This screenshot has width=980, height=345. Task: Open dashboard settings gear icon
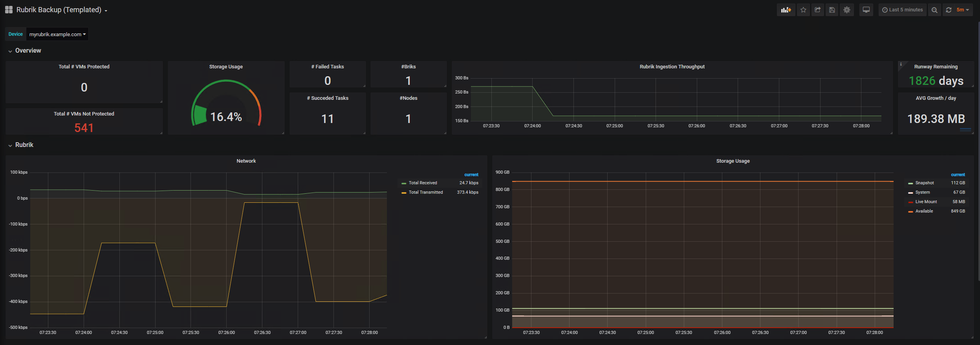847,10
